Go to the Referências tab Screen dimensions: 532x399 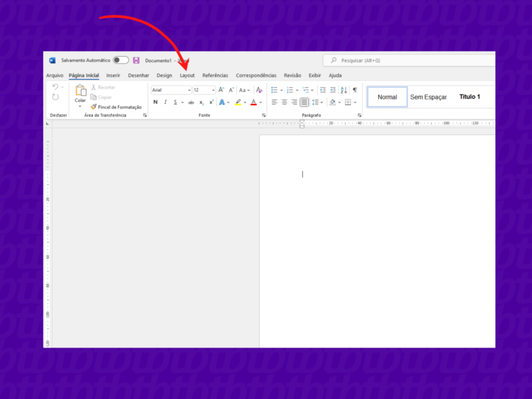(x=215, y=76)
